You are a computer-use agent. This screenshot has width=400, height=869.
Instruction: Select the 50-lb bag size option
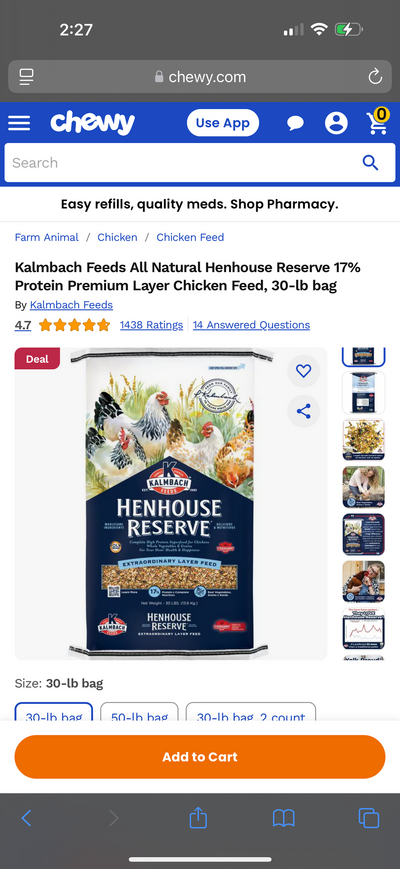pos(140,712)
